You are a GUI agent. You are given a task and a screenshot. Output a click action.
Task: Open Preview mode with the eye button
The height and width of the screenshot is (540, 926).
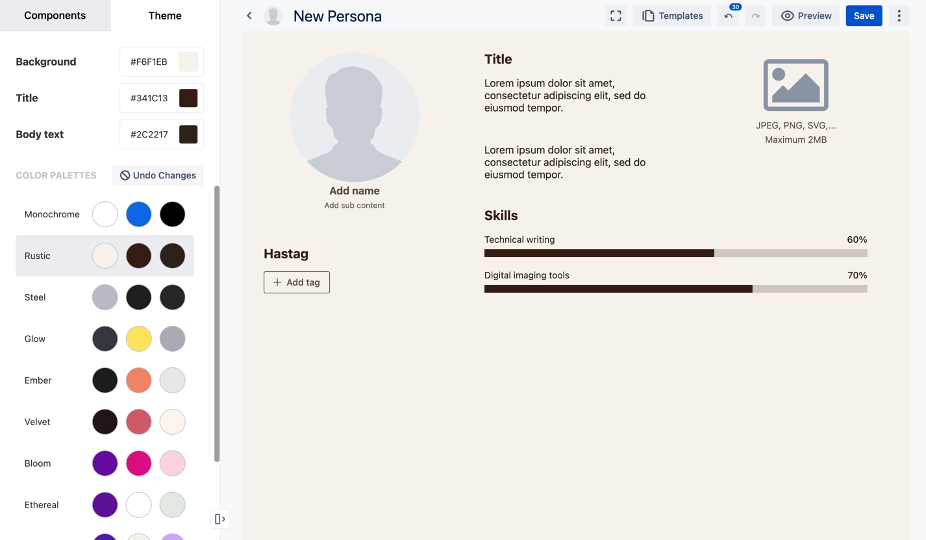[x=806, y=16]
